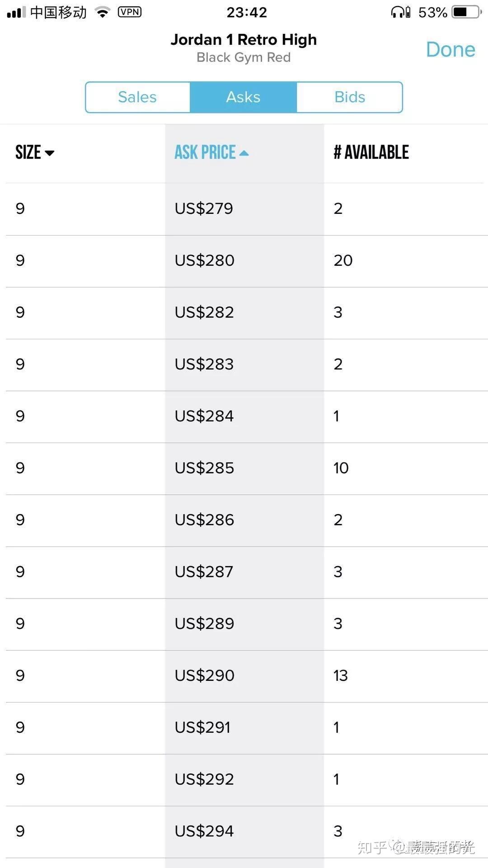Select the Asks tab
This screenshot has width=488, height=868.
click(x=243, y=97)
